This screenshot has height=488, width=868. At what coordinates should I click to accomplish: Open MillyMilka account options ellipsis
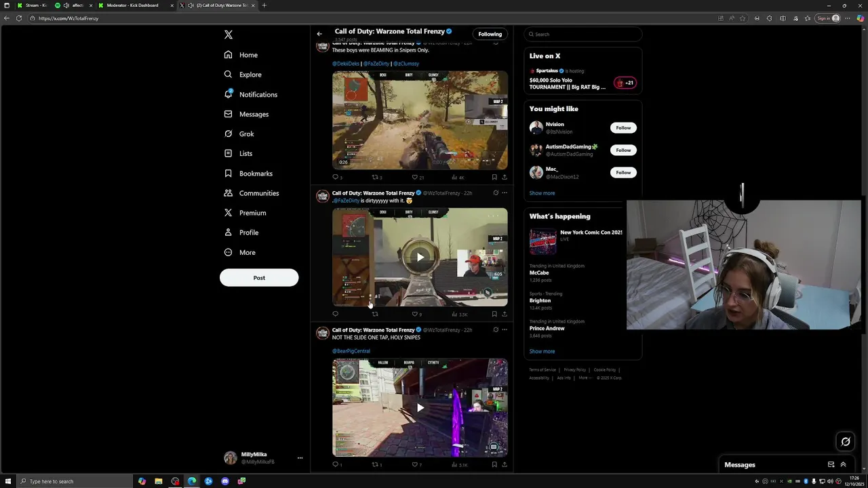[300, 458]
